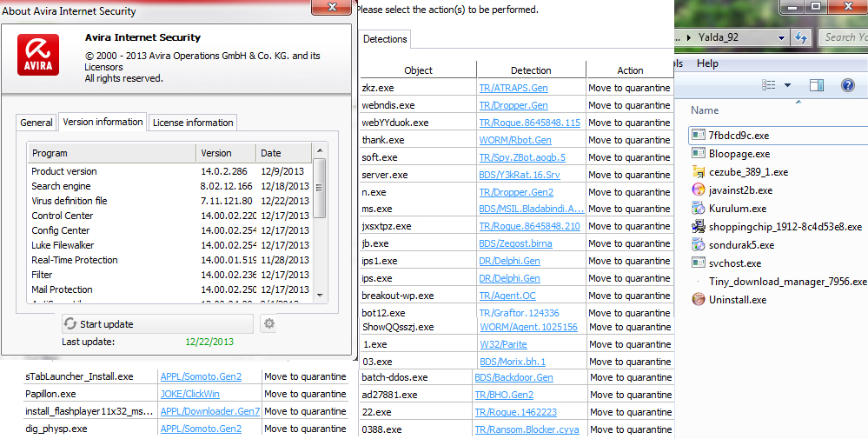Click Move to quarantine for batch-ddos.exe
Image resolution: width=868 pixels, height=439 pixels.
pyautogui.click(x=631, y=377)
